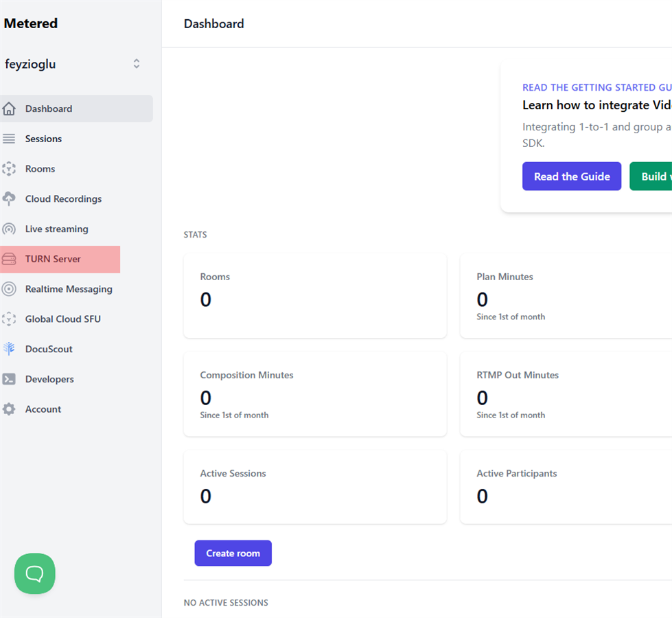
Task: Go to Rooms in the sidebar
Action: click(40, 168)
